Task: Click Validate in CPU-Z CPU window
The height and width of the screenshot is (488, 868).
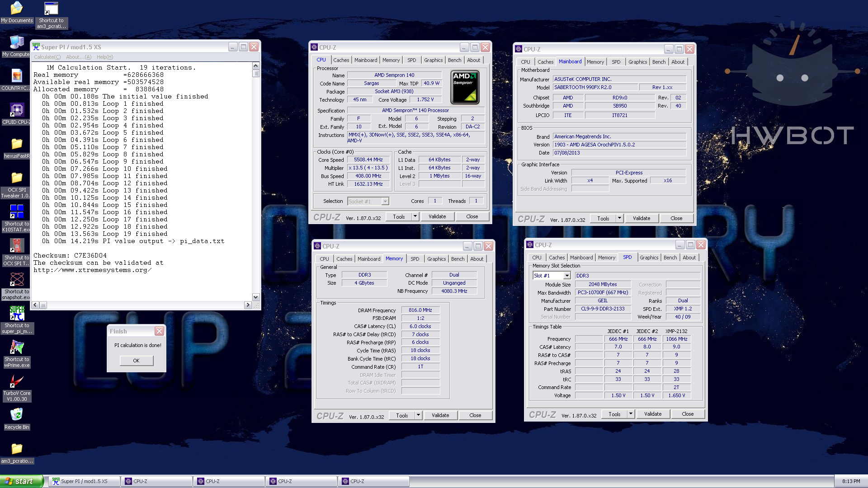Action: (437, 216)
